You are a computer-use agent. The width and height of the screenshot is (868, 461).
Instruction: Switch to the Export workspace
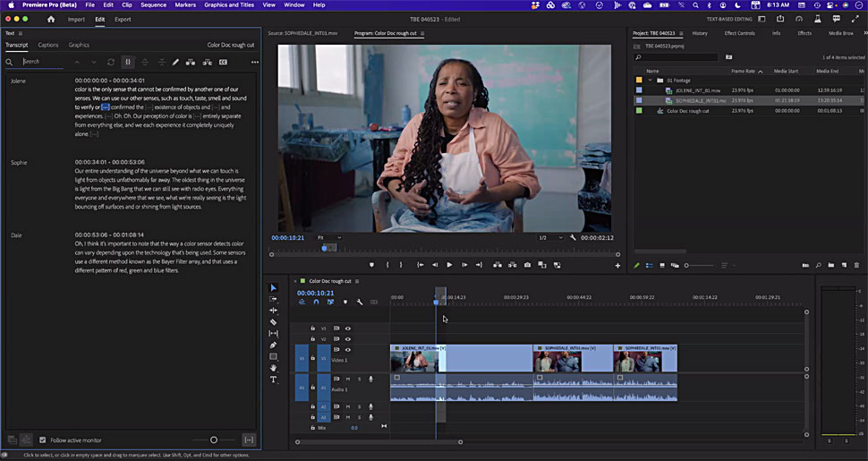coord(123,20)
